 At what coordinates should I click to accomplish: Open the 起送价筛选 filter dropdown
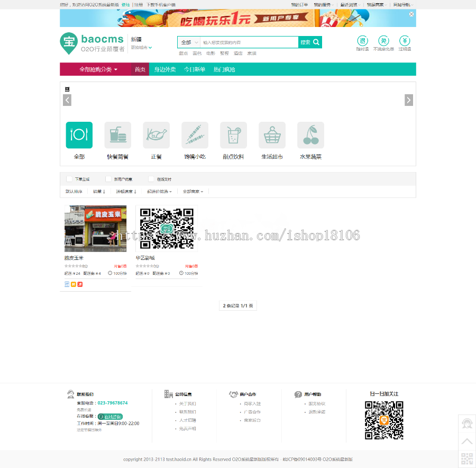[159, 192]
